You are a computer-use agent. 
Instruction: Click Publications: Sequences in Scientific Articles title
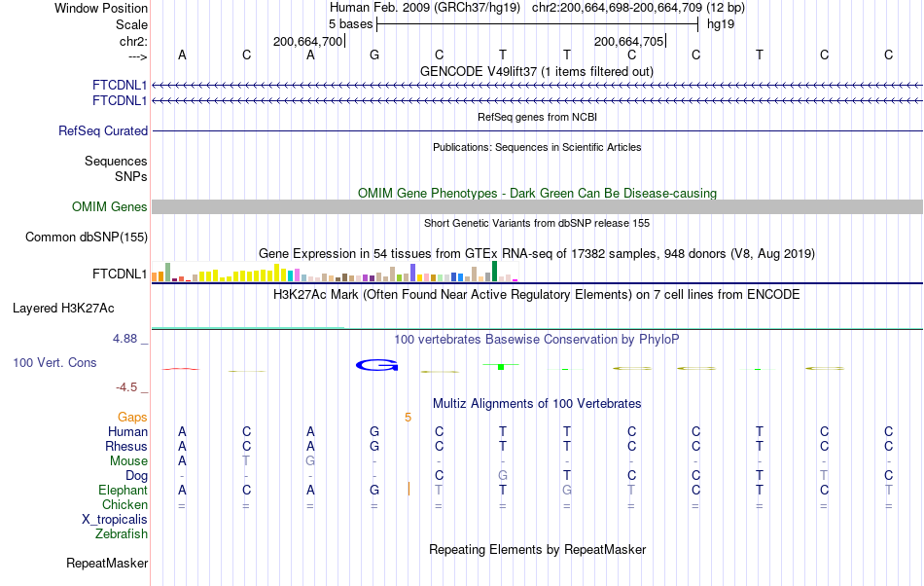537,147
